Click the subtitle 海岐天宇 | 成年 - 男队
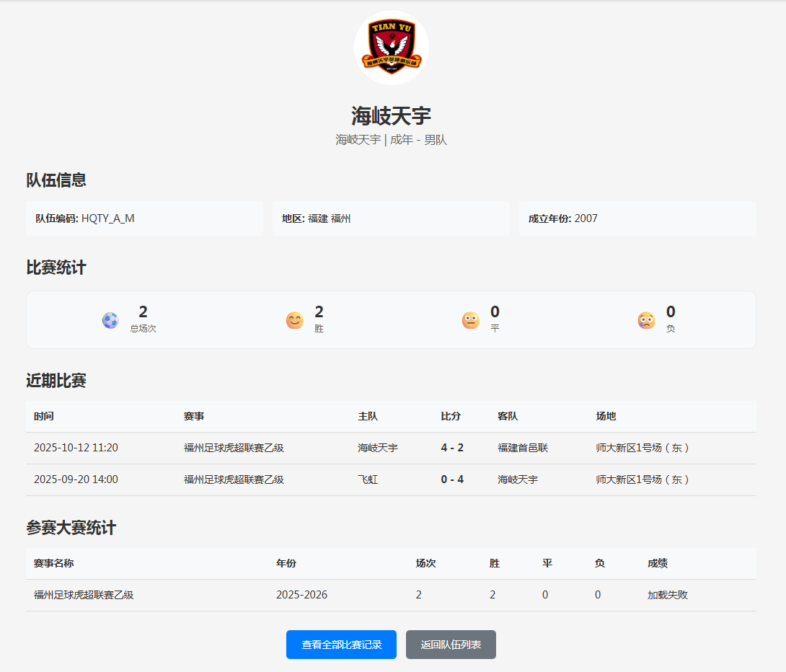 pos(391,139)
